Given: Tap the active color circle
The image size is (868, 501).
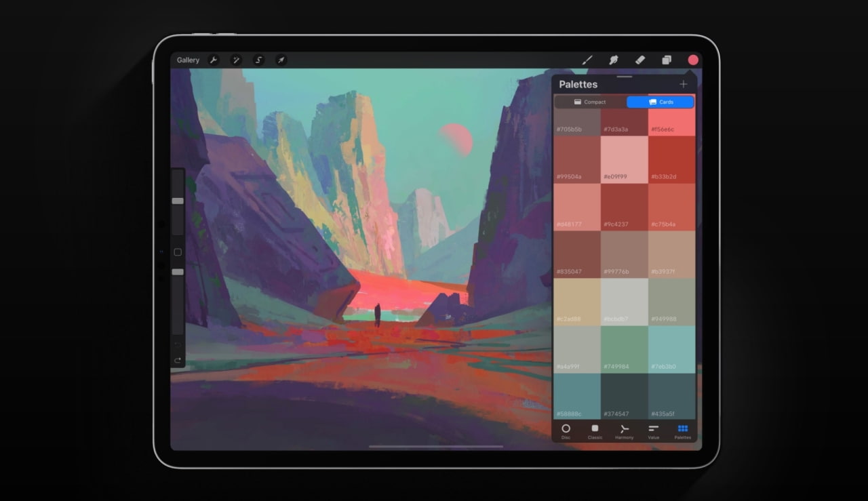Looking at the screenshot, I should tap(692, 60).
